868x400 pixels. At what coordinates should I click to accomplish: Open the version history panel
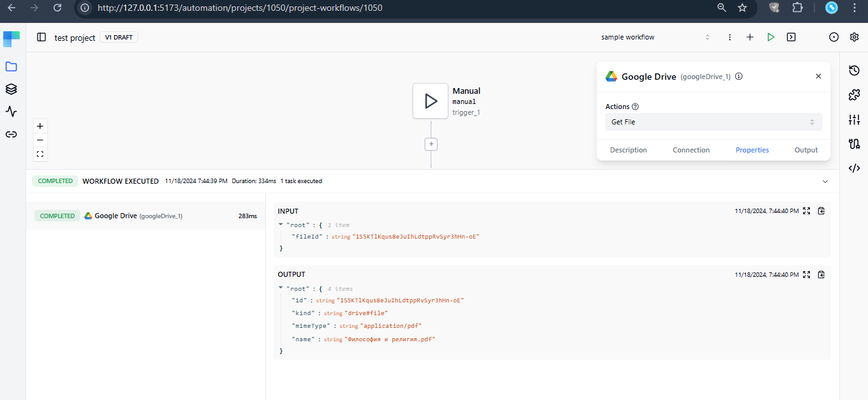pos(855,70)
